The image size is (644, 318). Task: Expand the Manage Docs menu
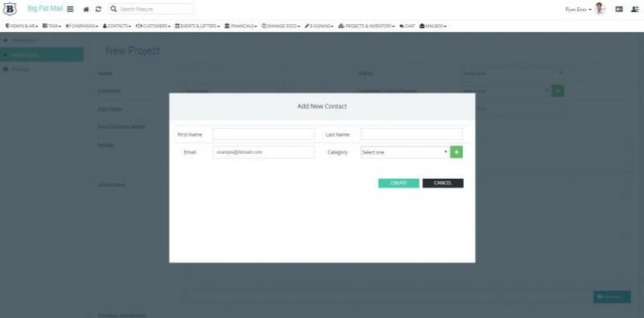[x=281, y=26]
